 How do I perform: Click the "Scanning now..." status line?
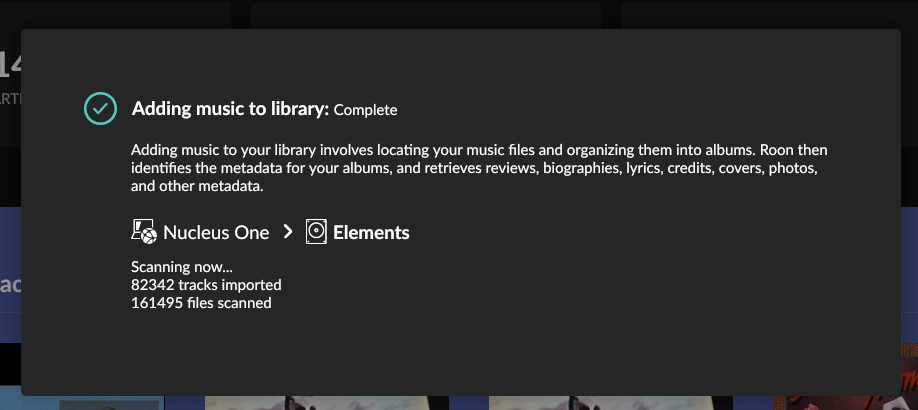pyautogui.click(x=182, y=267)
